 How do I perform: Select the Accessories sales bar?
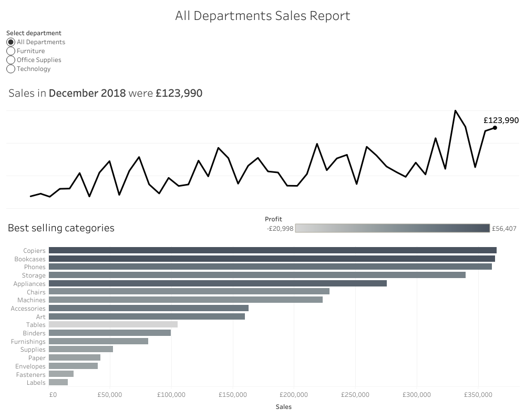point(148,308)
